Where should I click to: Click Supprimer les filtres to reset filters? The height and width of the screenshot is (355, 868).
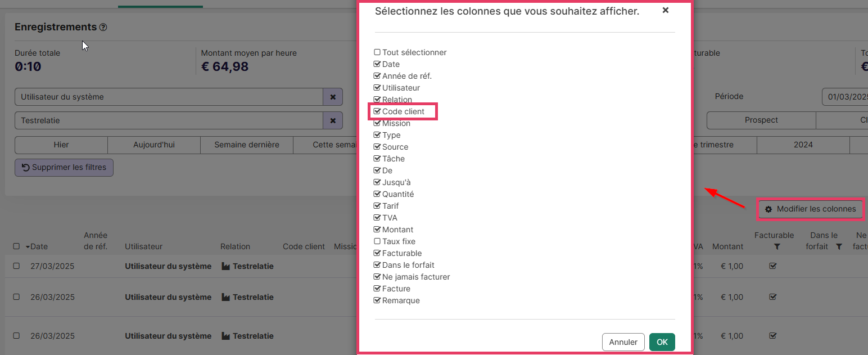64,168
